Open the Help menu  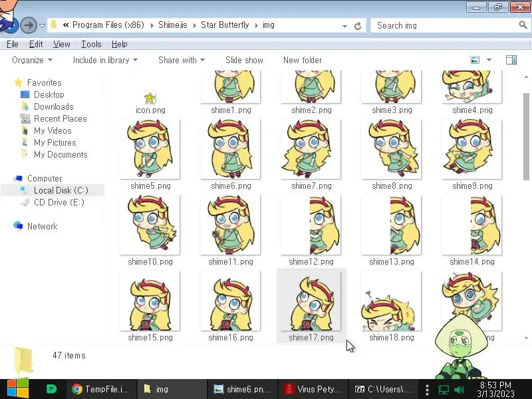coord(120,44)
